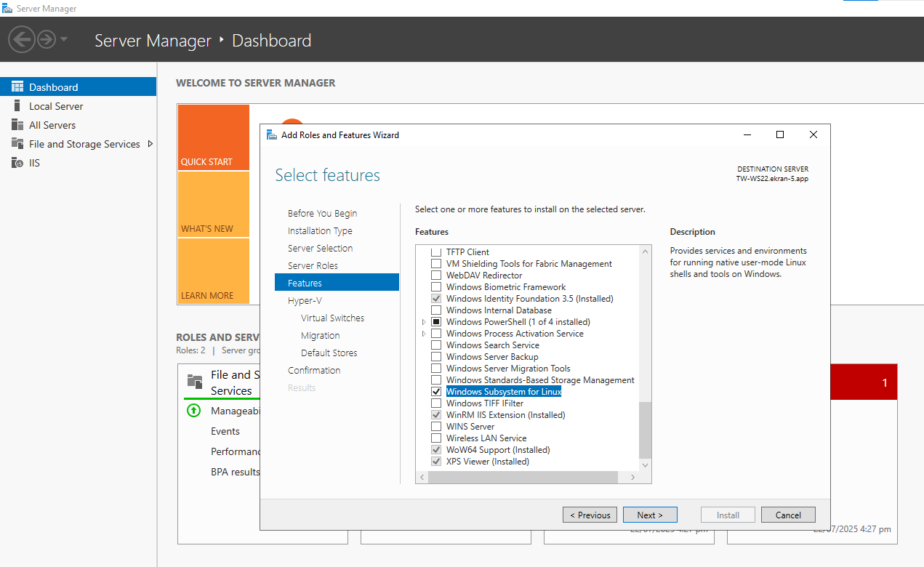Viewport: 924px width, 567px height.
Task: Enable the Windows Server Backup checkbox
Action: click(x=436, y=357)
